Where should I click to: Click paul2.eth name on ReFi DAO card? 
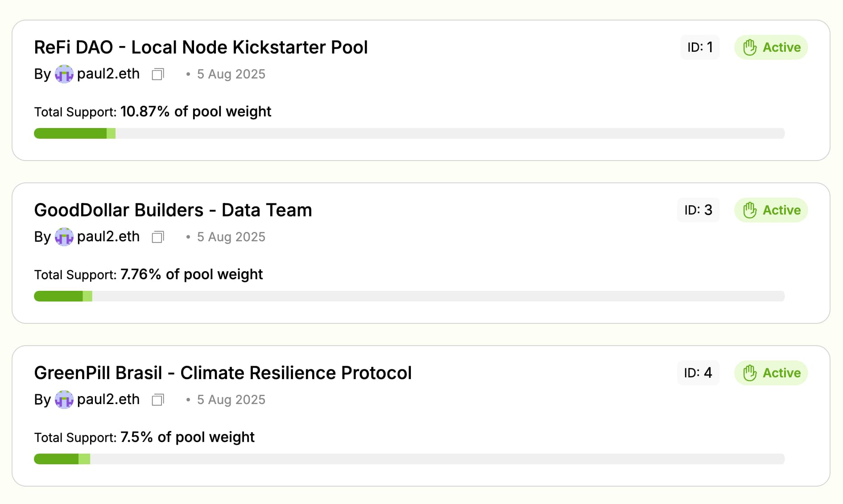(x=108, y=74)
